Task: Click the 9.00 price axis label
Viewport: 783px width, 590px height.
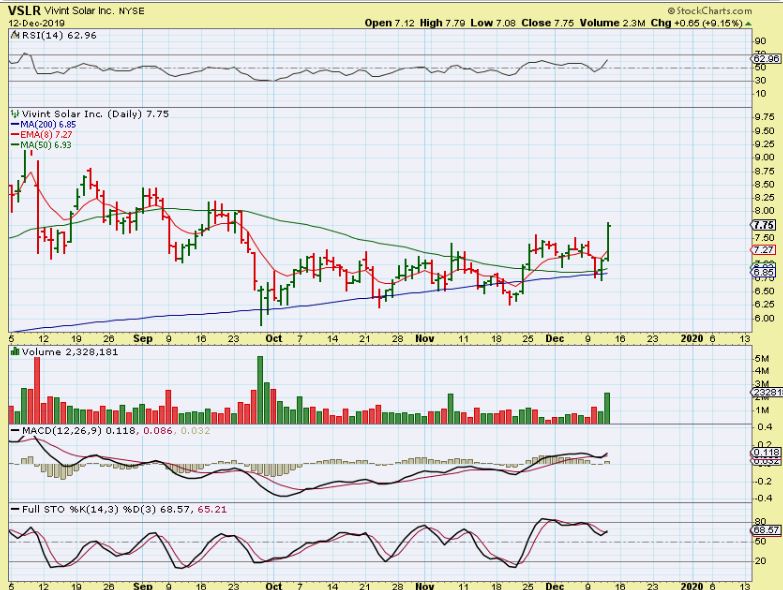Action: coord(765,157)
